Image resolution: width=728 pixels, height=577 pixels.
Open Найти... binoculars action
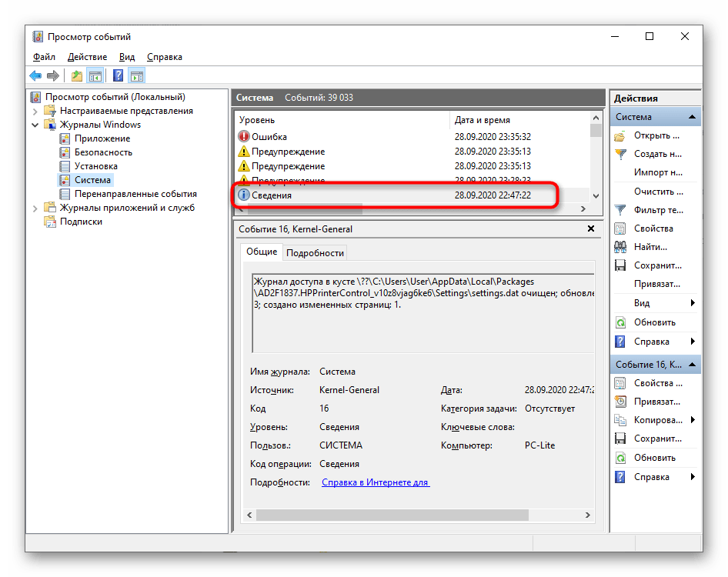pos(650,247)
